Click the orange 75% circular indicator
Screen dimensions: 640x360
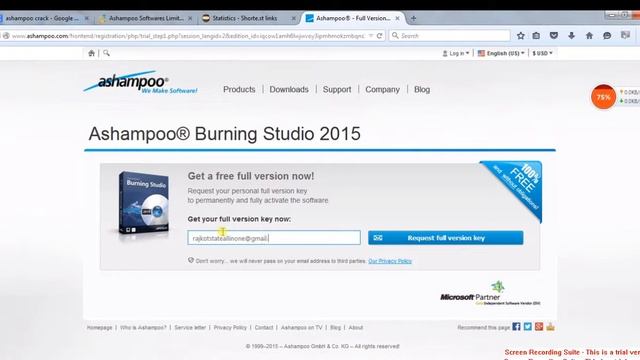click(603, 97)
